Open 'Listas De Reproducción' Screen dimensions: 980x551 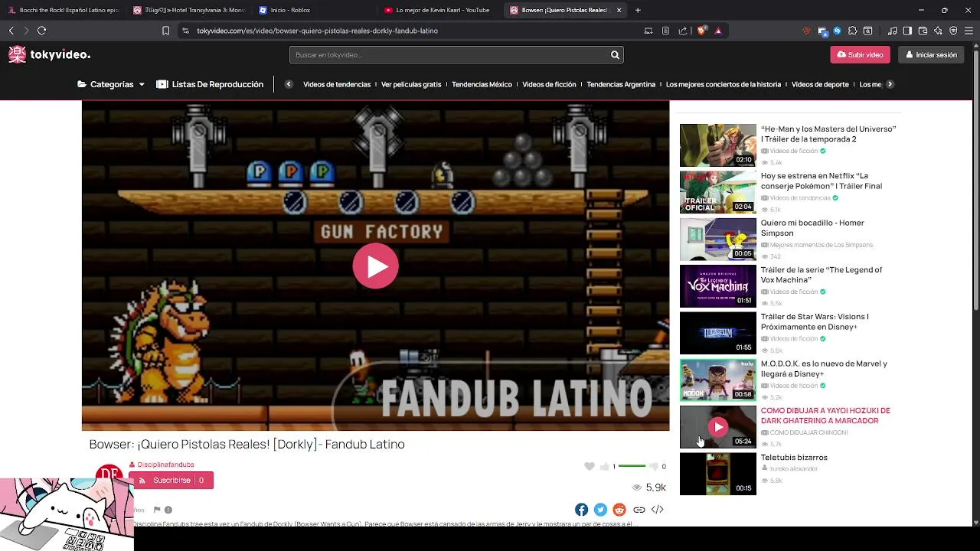point(210,84)
